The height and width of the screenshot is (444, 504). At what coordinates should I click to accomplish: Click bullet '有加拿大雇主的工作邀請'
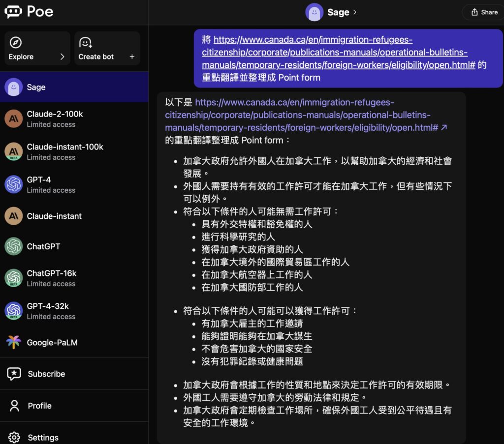point(252,324)
